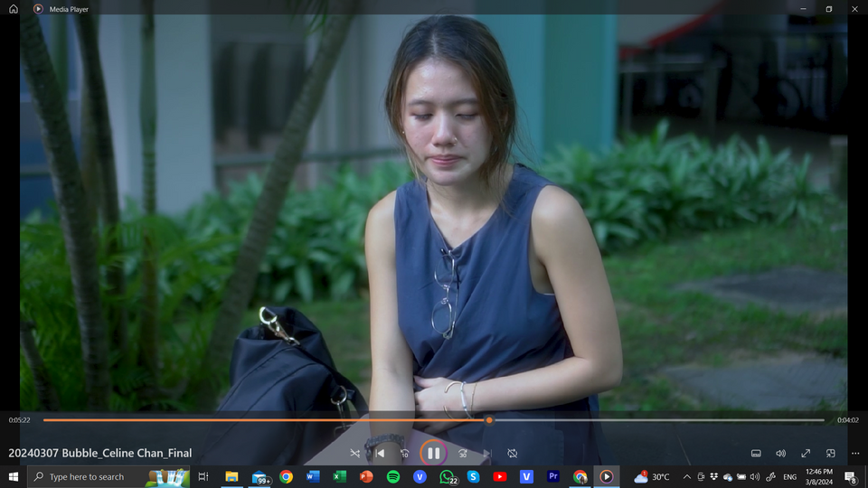Screen dimensions: 868x488
Task: Open WhatsApp with 22 notifications
Action: (447, 476)
